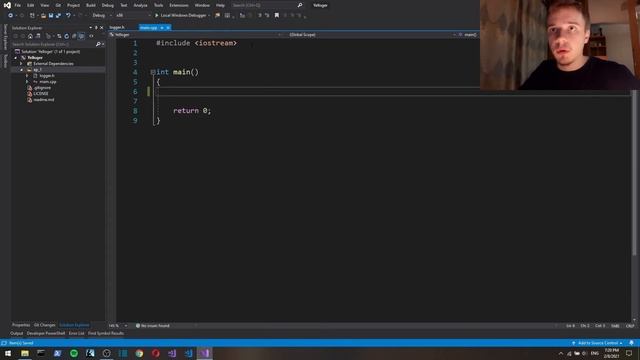Open File Explorer from the taskbar
This screenshot has width=640, height=360.
pos(25,353)
